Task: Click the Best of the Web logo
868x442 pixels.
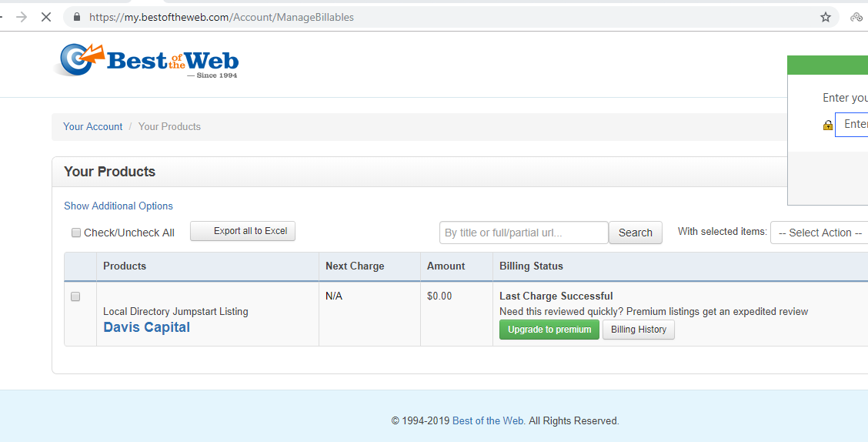Action: (146, 60)
